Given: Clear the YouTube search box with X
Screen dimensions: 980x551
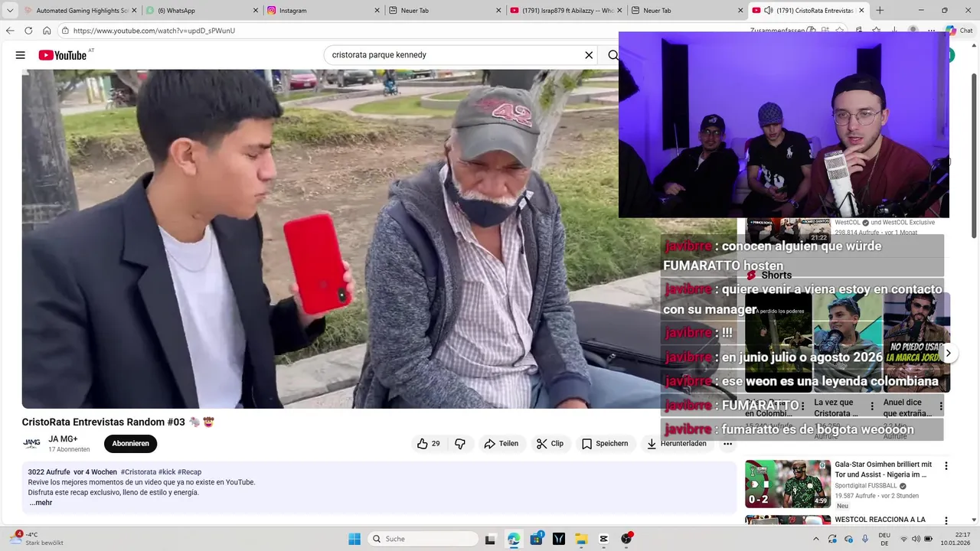Looking at the screenshot, I should click(589, 55).
